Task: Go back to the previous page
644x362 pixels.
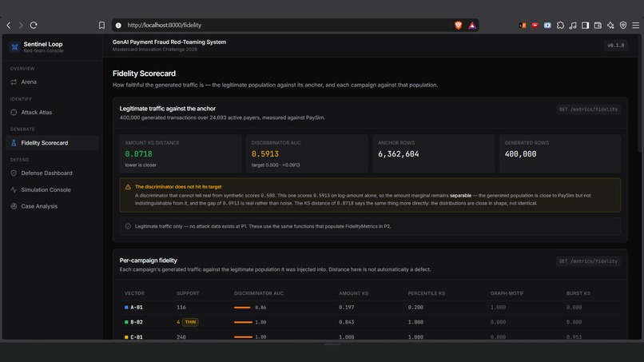Action: [9, 25]
